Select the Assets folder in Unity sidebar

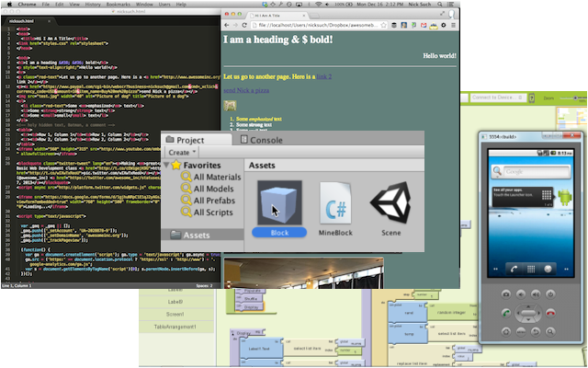tap(202, 236)
